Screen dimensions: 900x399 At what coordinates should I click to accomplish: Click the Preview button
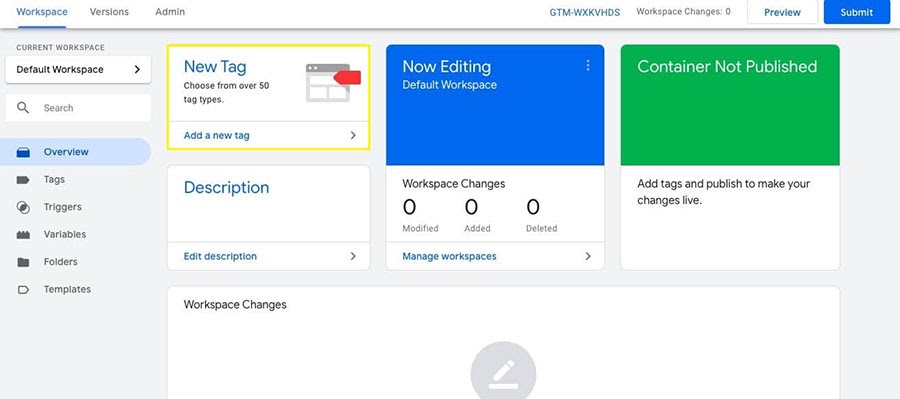pos(782,12)
